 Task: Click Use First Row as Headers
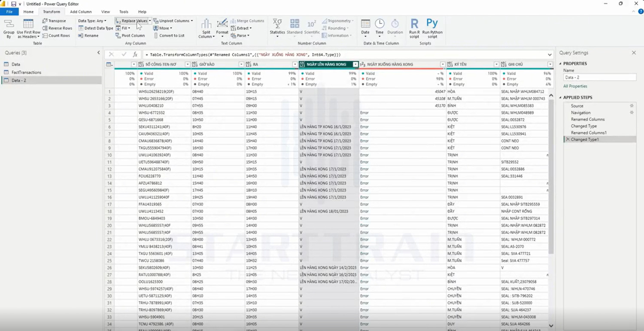click(x=28, y=28)
